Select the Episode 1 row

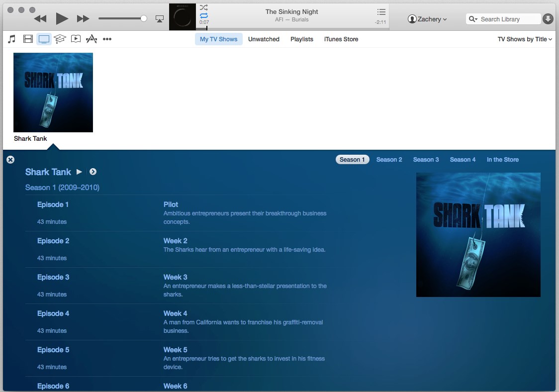182,213
